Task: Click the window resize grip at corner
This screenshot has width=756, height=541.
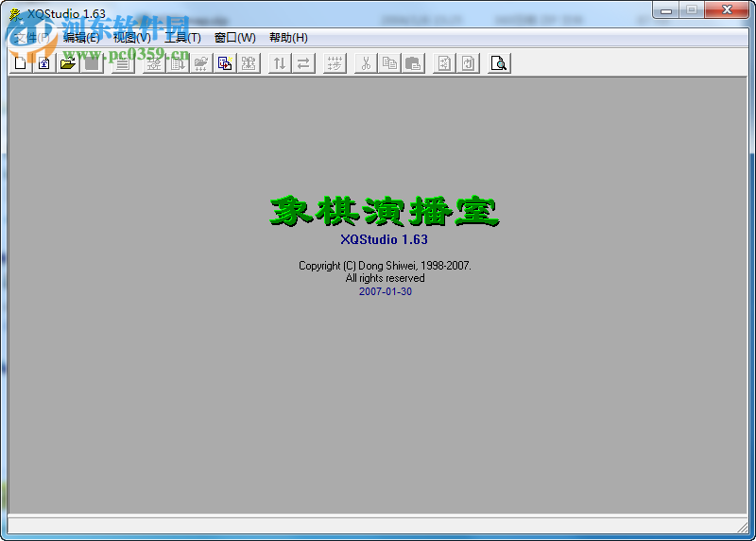Action: point(742,528)
